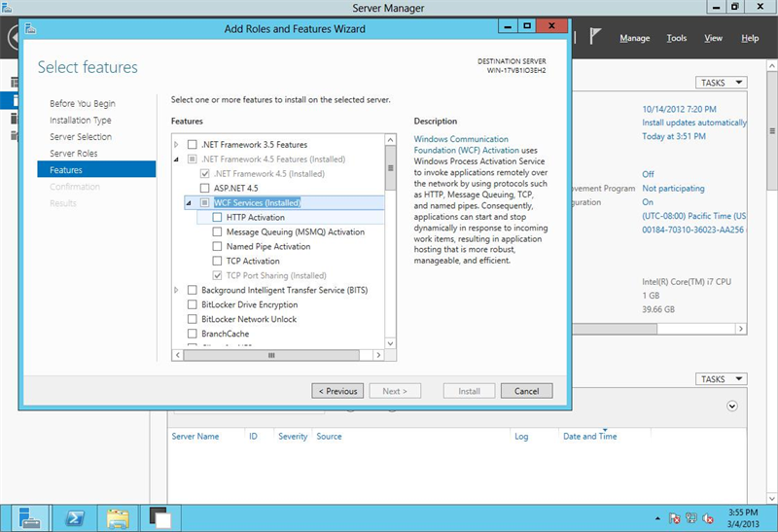Click the Next button
The image size is (778, 532).
(395, 391)
